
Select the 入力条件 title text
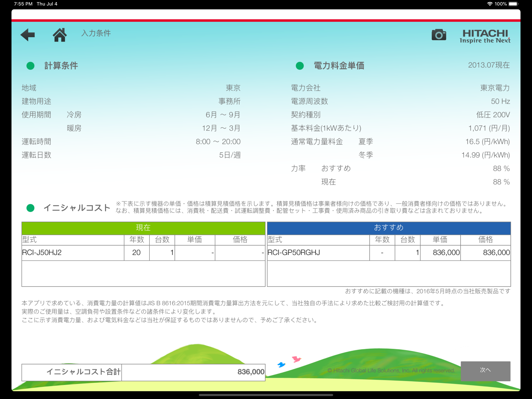click(x=96, y=33)
